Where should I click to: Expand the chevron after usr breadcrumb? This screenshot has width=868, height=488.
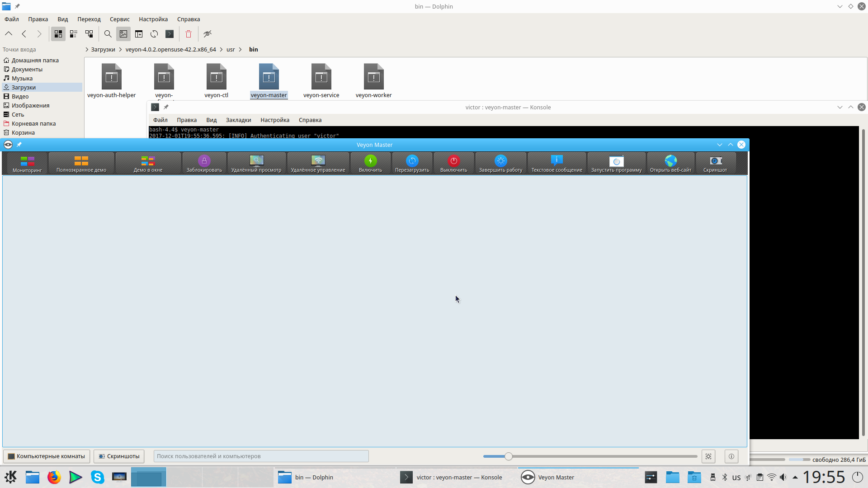pos(240,50)
